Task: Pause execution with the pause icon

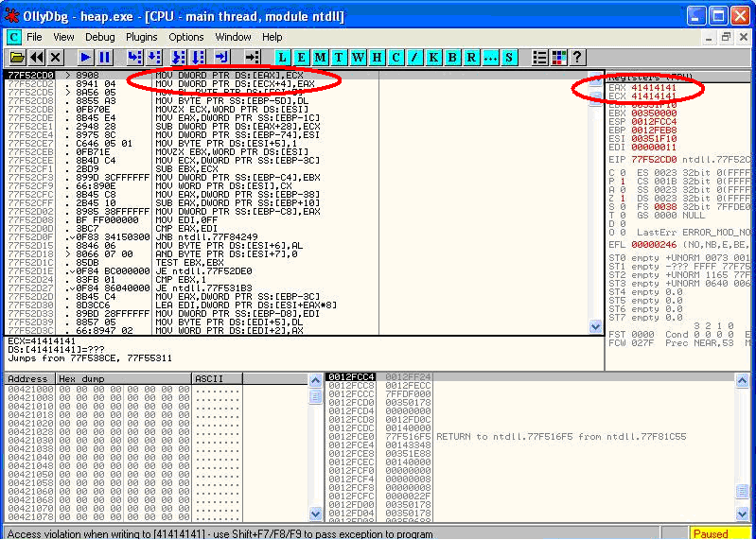Action: [104, 58]
